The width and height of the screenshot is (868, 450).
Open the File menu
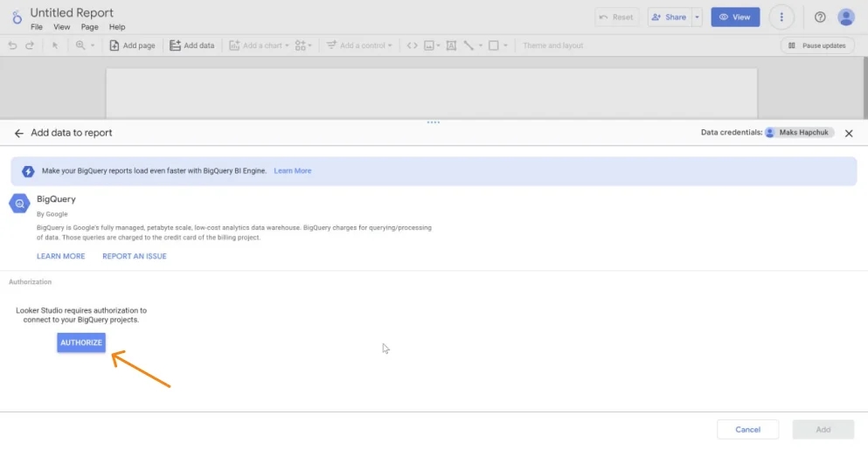[37, 26]
